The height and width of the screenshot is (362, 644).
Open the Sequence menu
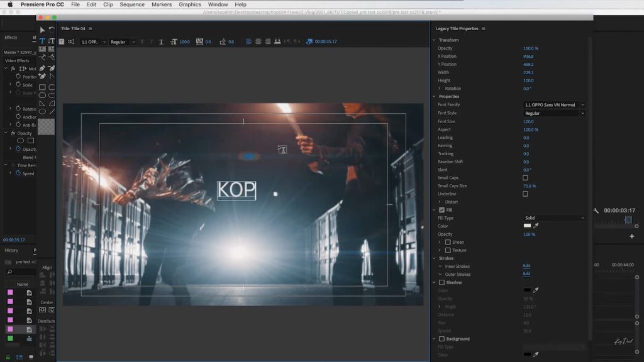tap(132, 4)
